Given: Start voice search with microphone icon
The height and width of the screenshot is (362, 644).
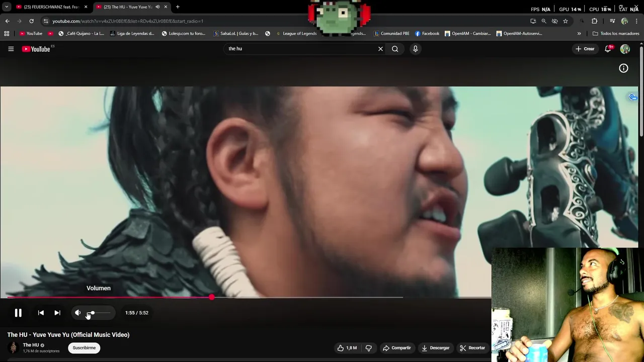Looking at the screenshot, I should [415, 49].
